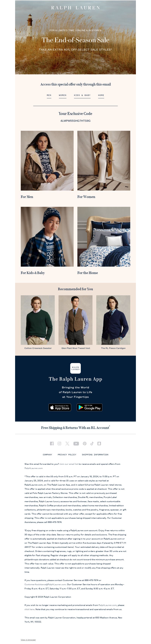The image size is (151, 644).
Task: Click the Ralph Lauren app logo icon
Action: [x=75, y=368]
